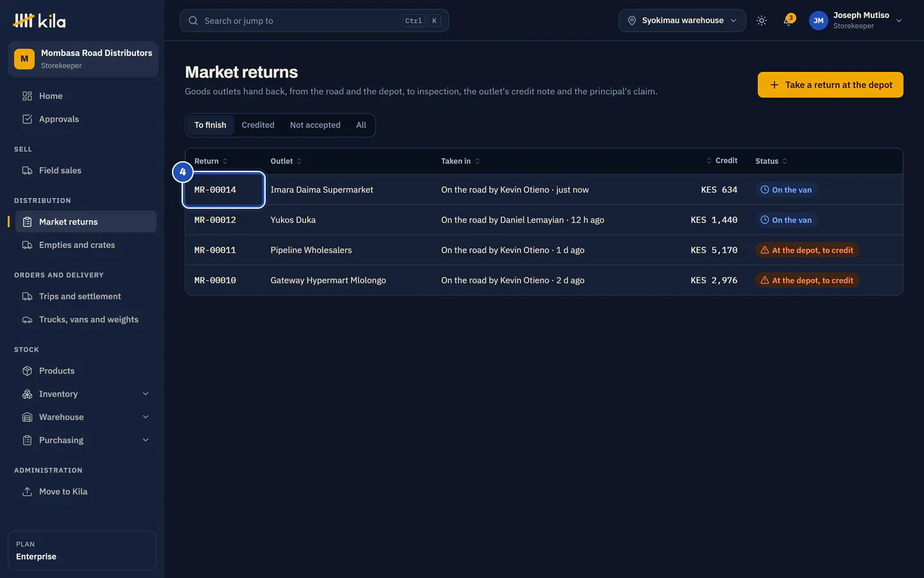
Task: Open the Syokimau warehouse dropdown
Action: pos(682,21)
